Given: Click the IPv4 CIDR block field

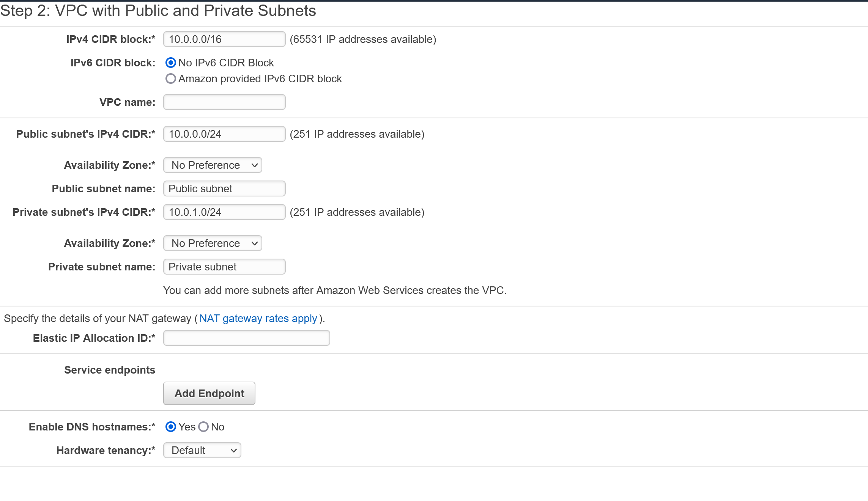Looking at the screenshot, I should tap(224, 39).
